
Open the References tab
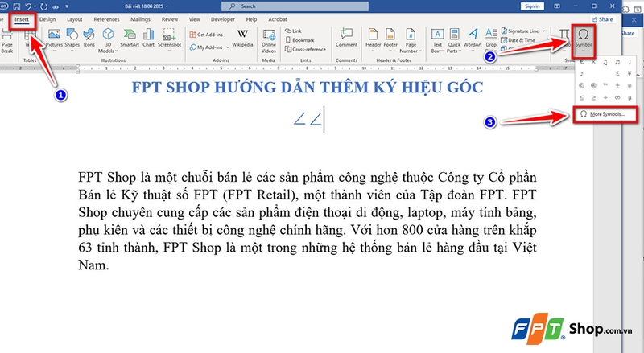106,19
